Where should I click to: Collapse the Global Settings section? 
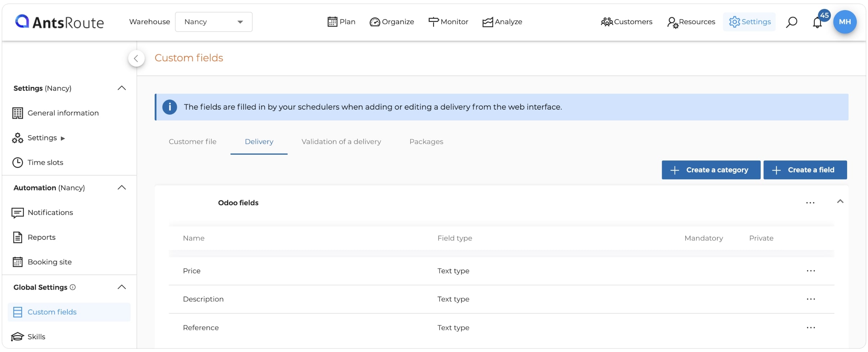tap(122, 287)
